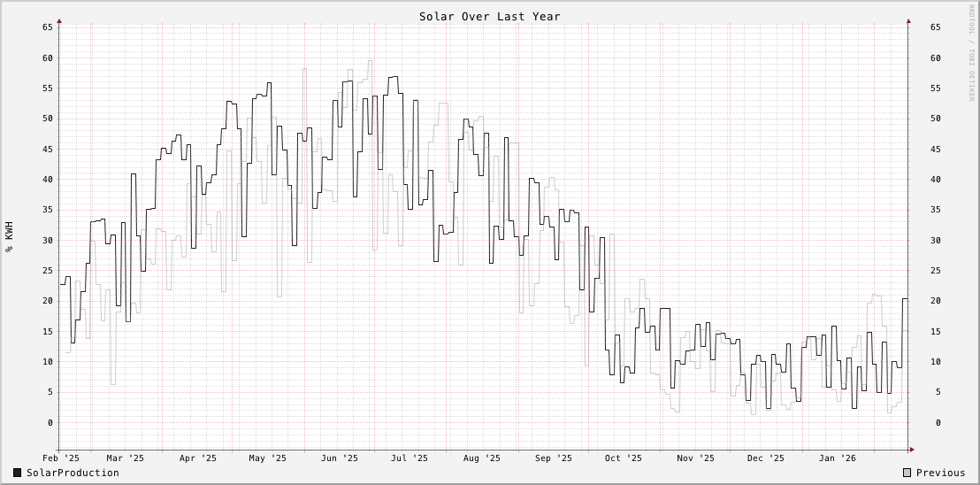Click the gray Previous legend swatch
Viewport: 980px width, 485px height.
coord(907,473)
